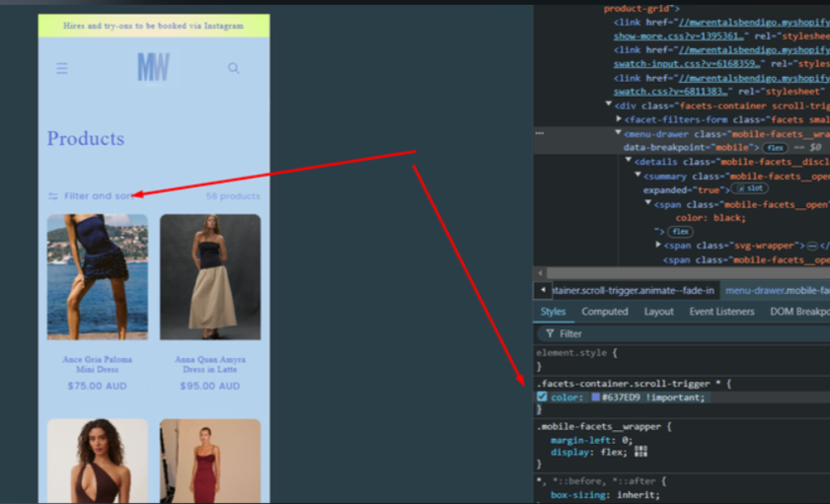The image size is (830, 504).
Task: Click the '$95.00 AUD' price
Action: coord(210,386)
